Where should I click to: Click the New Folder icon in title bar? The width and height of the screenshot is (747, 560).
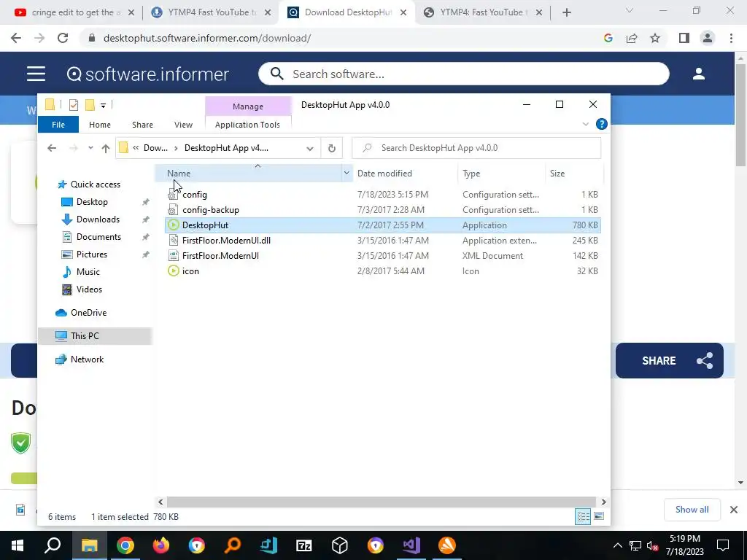click(x=90, y=105)
